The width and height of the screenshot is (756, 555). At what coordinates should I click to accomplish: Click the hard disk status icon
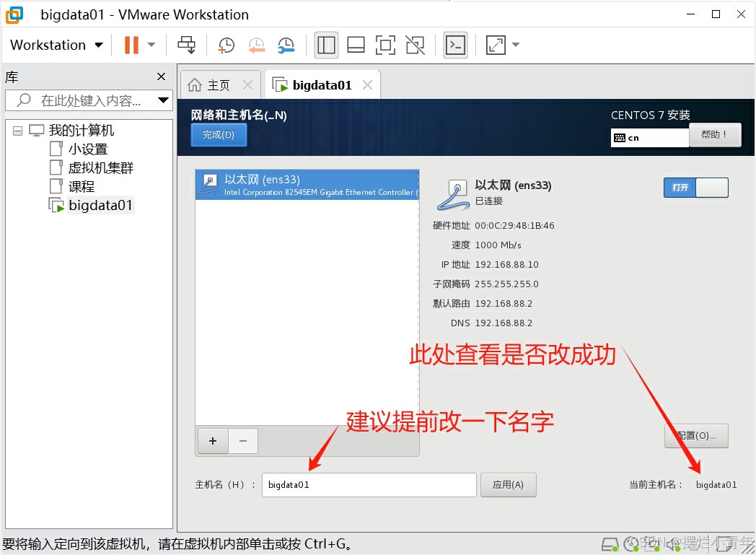(x=610, y=544)
